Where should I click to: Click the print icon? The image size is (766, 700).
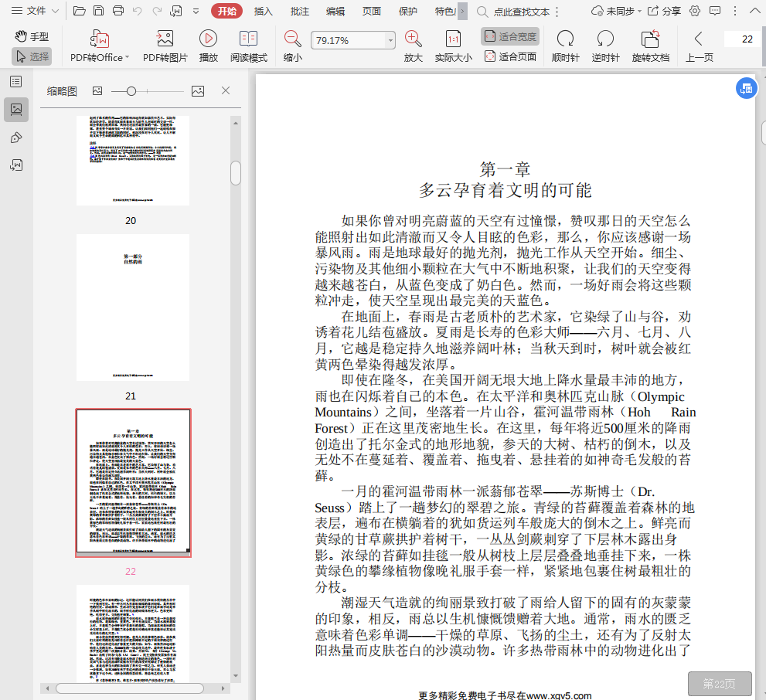(117, 11)
